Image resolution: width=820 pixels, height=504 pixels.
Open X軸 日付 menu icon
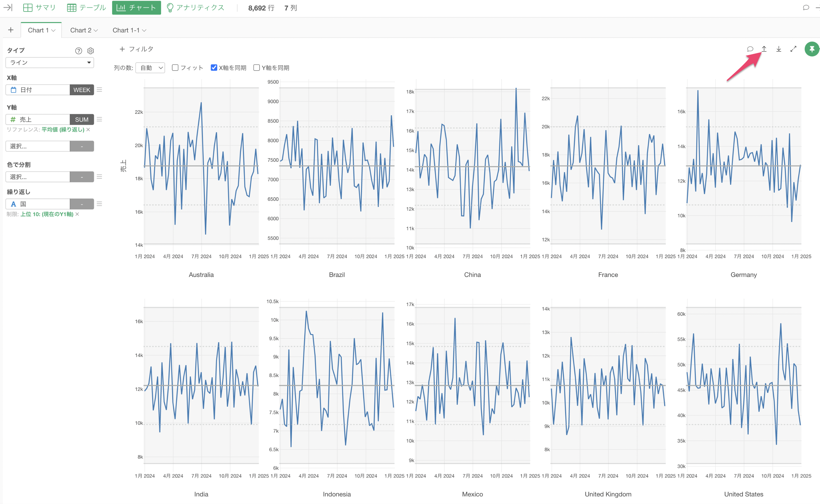point(99,90)
